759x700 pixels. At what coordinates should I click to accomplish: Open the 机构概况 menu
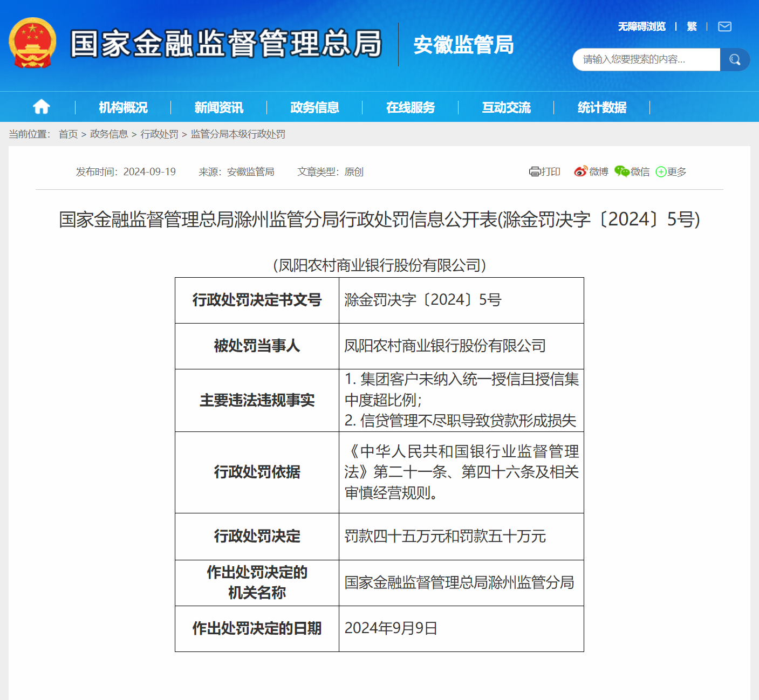click(x=123, y=107)
